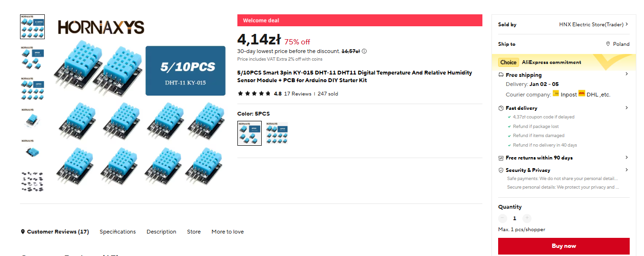Increase quantity with the plus button

527,218
